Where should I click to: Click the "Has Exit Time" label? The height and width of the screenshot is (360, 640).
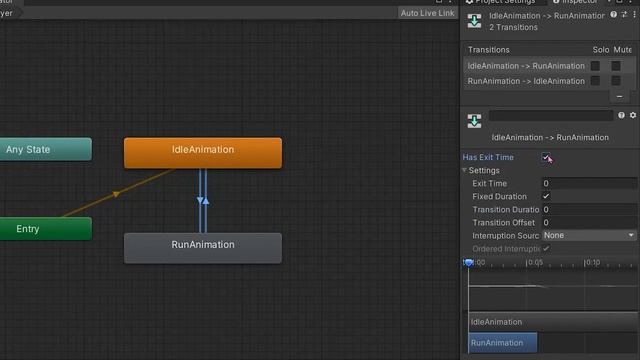click(488, 157)
